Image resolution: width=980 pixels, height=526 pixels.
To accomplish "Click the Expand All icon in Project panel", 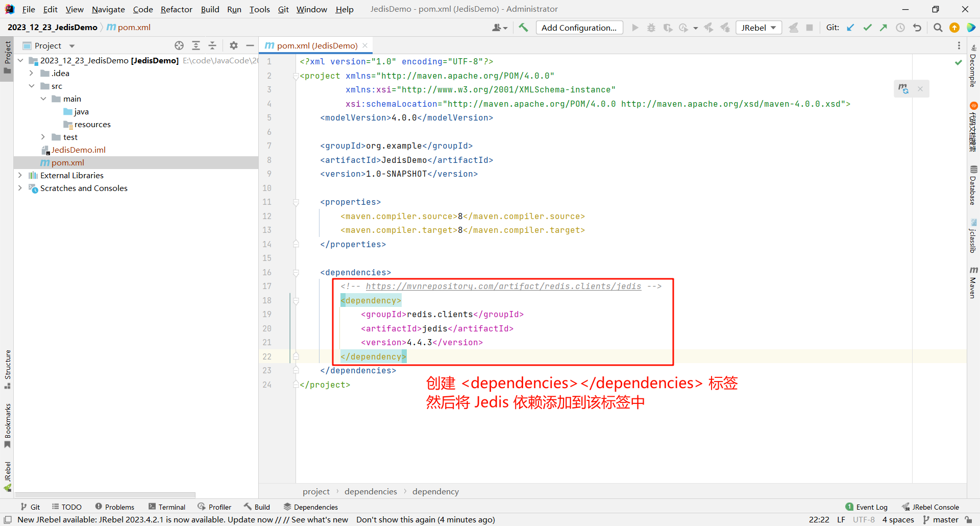I will (196, 45).
